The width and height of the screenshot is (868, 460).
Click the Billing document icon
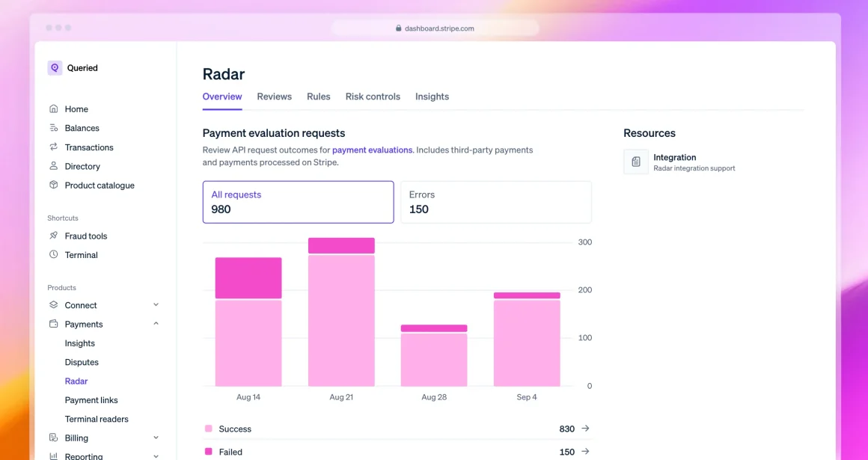tap(54, 438)
